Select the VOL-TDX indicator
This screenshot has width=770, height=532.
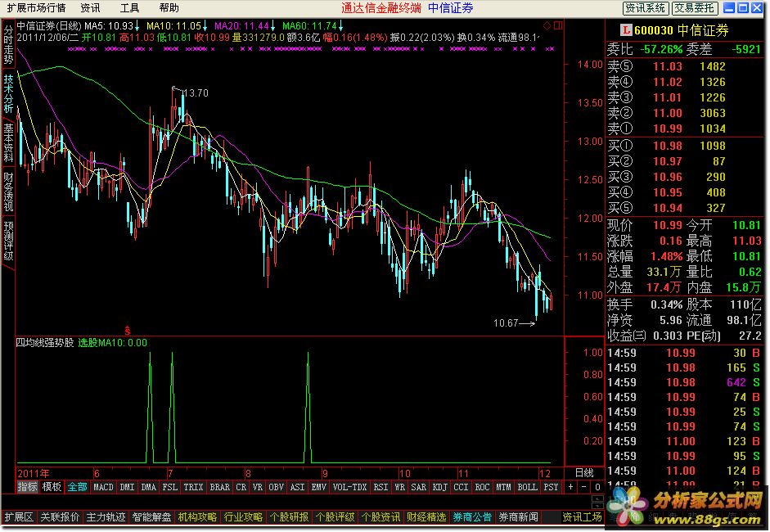[x=350, y=487]
